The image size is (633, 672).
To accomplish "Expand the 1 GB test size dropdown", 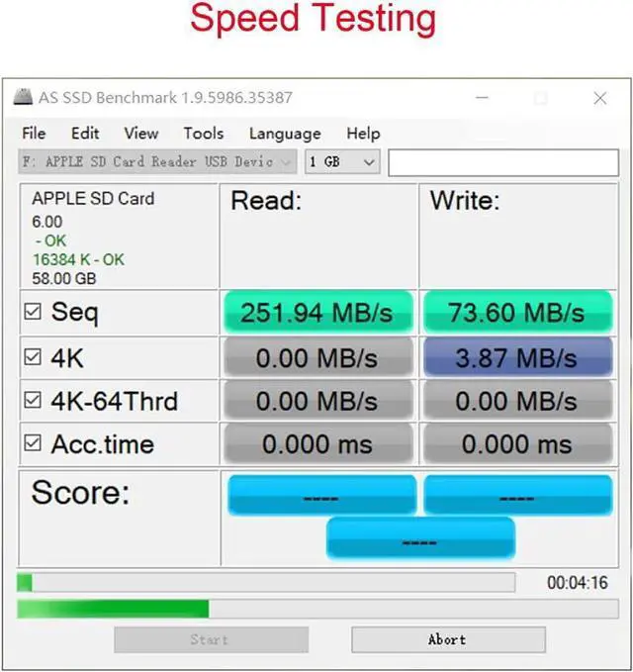I will click(x=342, y=161).
